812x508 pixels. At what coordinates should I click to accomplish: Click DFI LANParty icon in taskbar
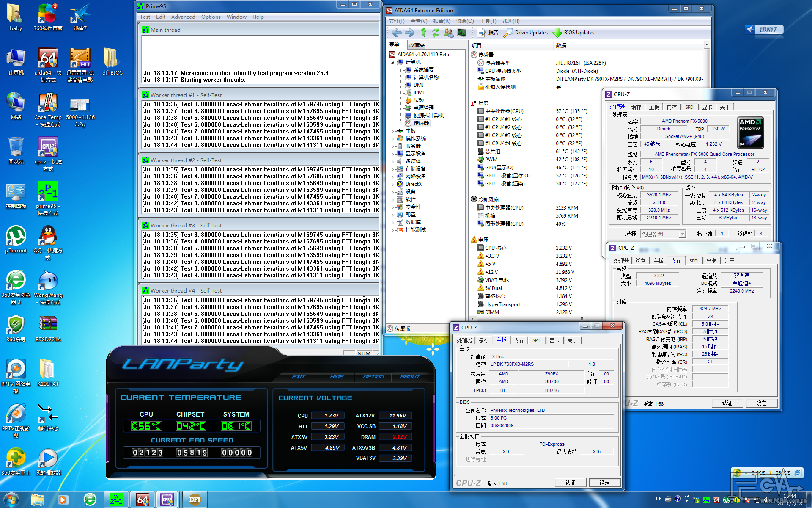point(195,500)
